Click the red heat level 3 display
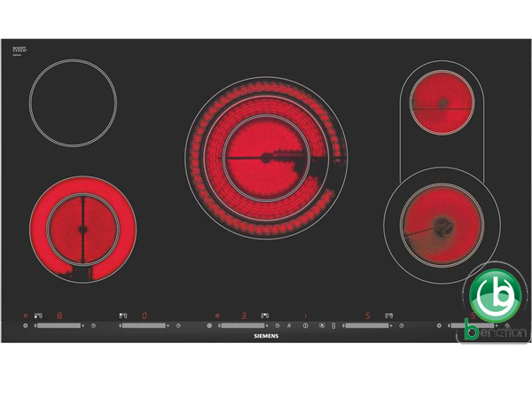This screenshot has height=398, width=532. pyautogui.click(x=244, y=315)
